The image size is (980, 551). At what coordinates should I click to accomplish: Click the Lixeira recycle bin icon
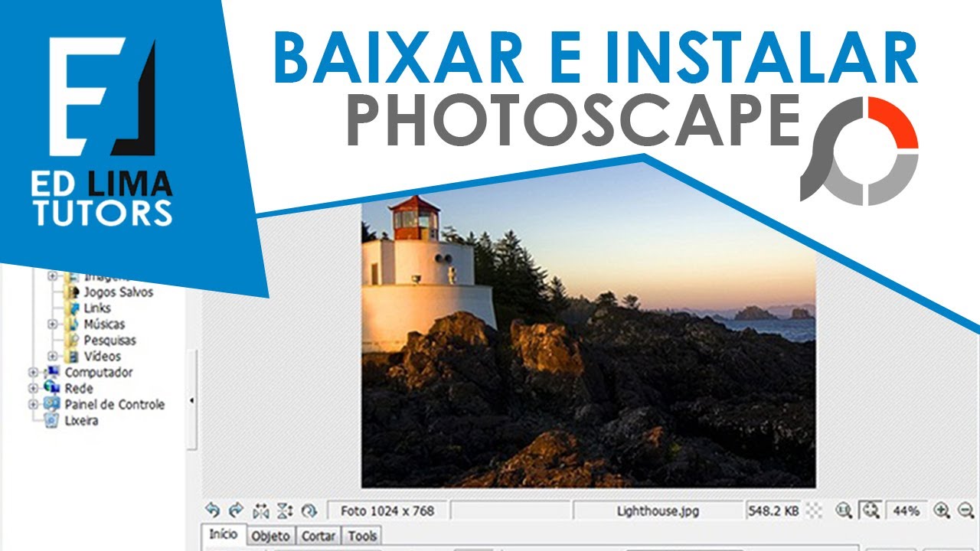point(51,420)
